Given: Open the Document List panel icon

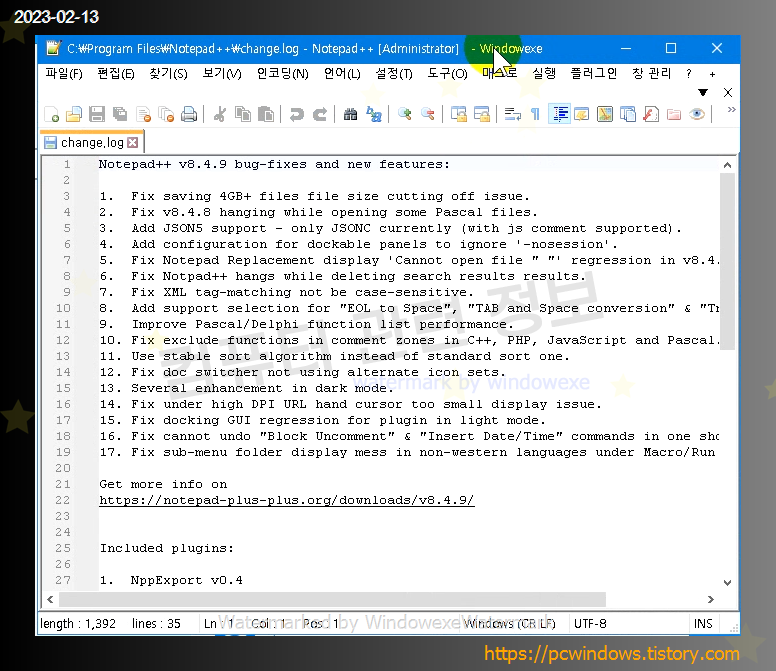Looking at the screenshot, I should (x=628, y=114).
